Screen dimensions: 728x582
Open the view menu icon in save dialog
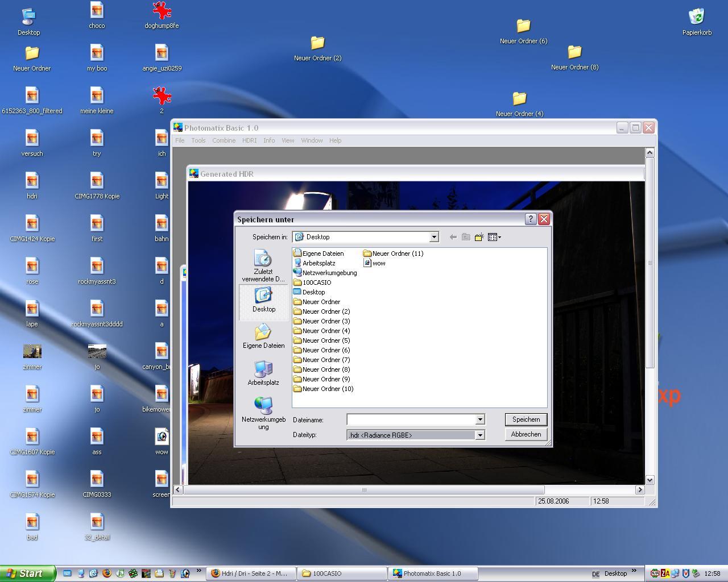(x=494, y=237)
